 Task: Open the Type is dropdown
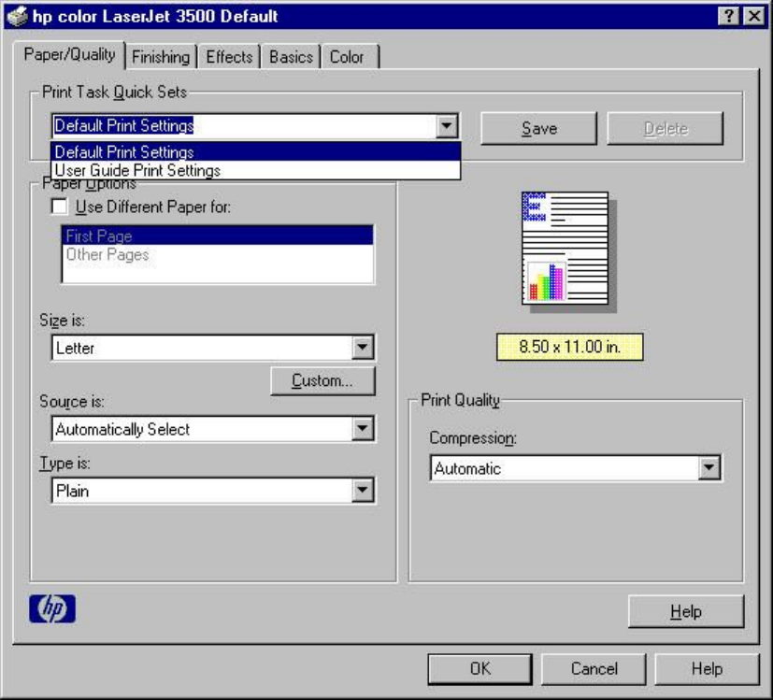coord(363,490)
